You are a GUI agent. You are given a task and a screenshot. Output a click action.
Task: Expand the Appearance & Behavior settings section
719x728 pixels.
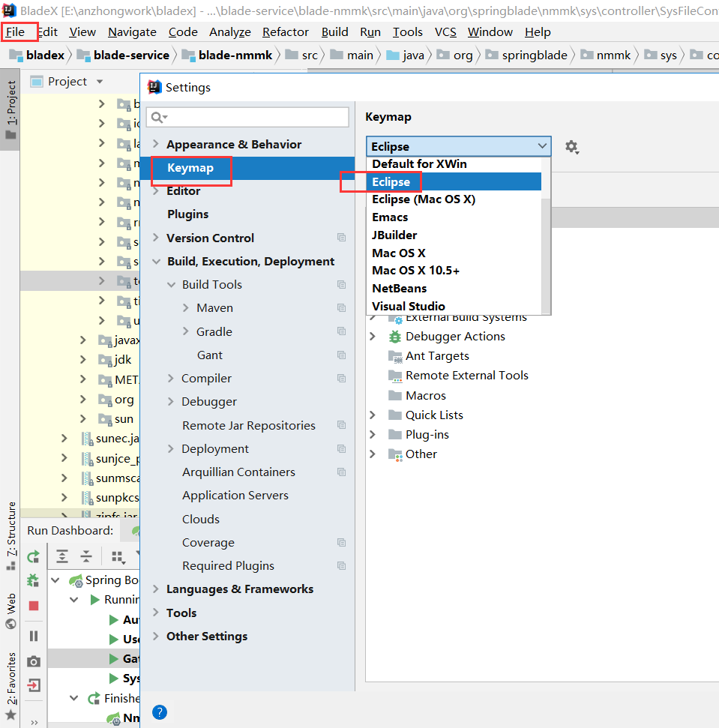click(155, 145)
